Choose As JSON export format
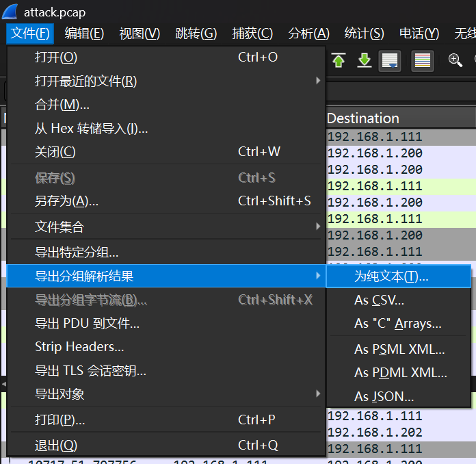This screenshot has height=464, width=476. tap(384, 396)
